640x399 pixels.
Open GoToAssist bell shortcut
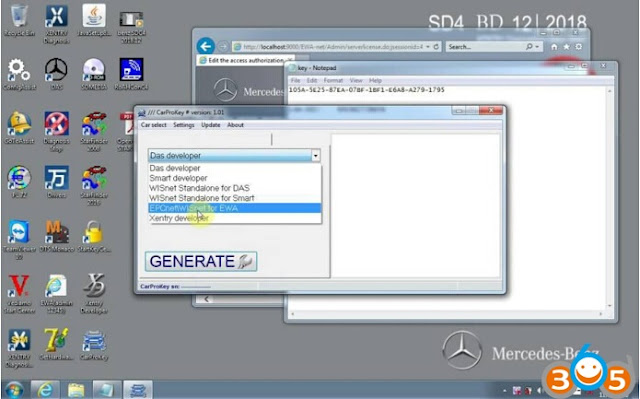19,127
